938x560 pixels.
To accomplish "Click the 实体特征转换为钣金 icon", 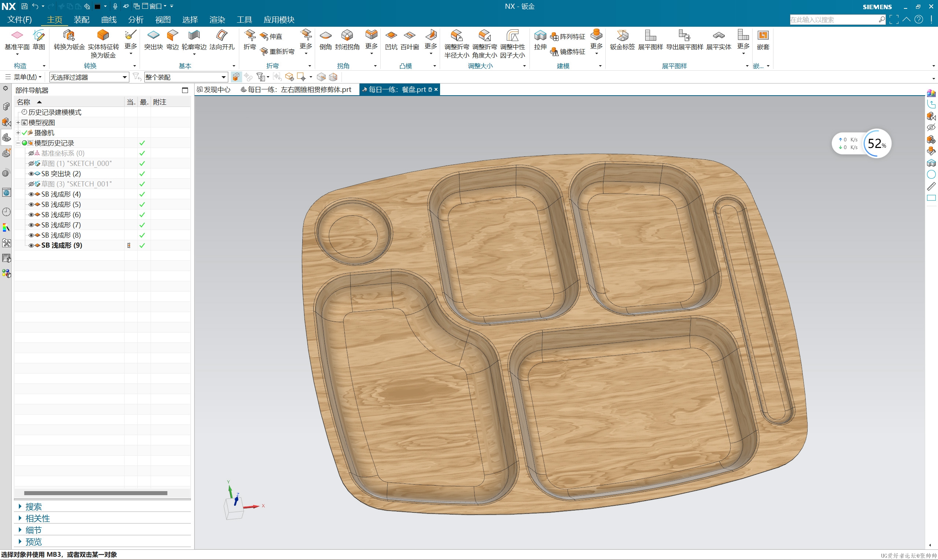I will pyautogui.click(x=103, y=44).
